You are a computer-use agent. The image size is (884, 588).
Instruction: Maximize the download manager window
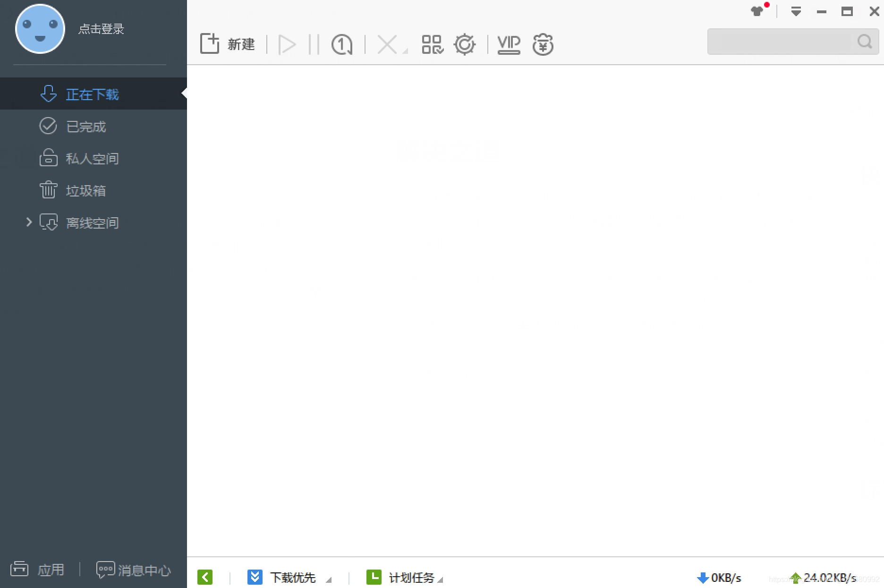[x=847, y=12]
